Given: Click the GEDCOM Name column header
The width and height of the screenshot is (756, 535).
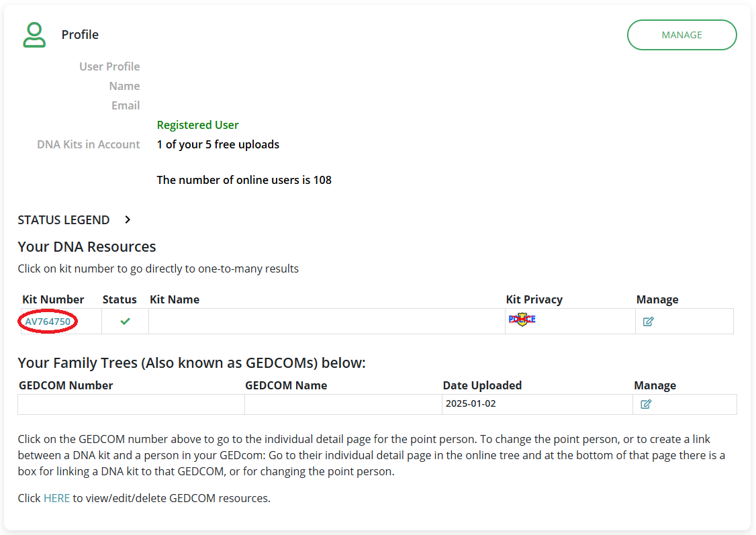Looking at the screenshot, I should click(x=286, y=385).
